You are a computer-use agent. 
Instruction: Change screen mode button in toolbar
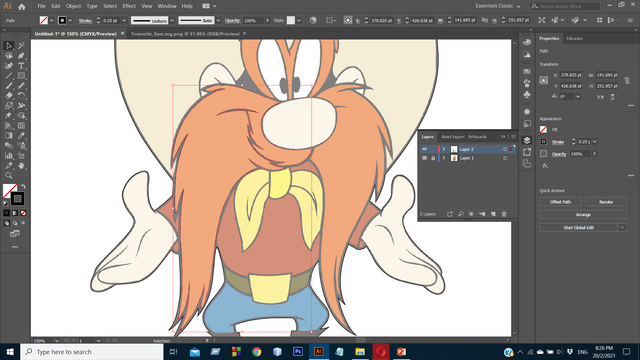(x=15, y=234)
